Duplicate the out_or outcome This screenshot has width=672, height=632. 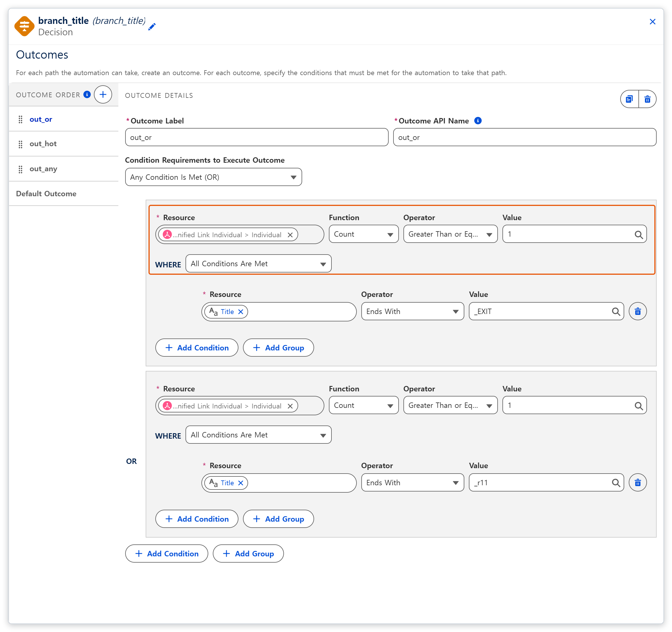[x=629, y=99]
